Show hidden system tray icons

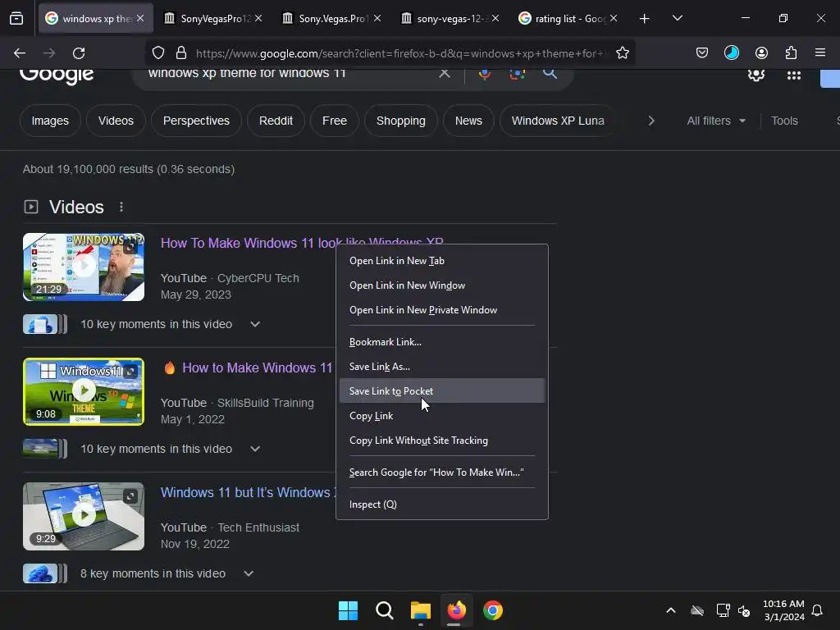tap(671, 610)
